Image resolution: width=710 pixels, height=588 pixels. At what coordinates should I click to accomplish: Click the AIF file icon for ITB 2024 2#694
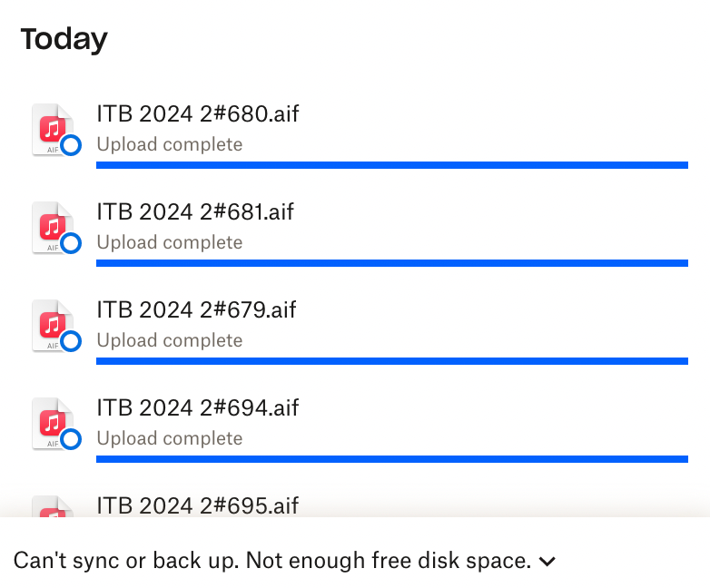[x=52, y=422]
